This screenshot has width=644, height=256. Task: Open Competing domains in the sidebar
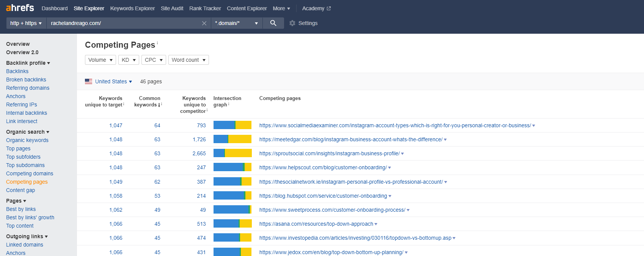coord(30,173)
